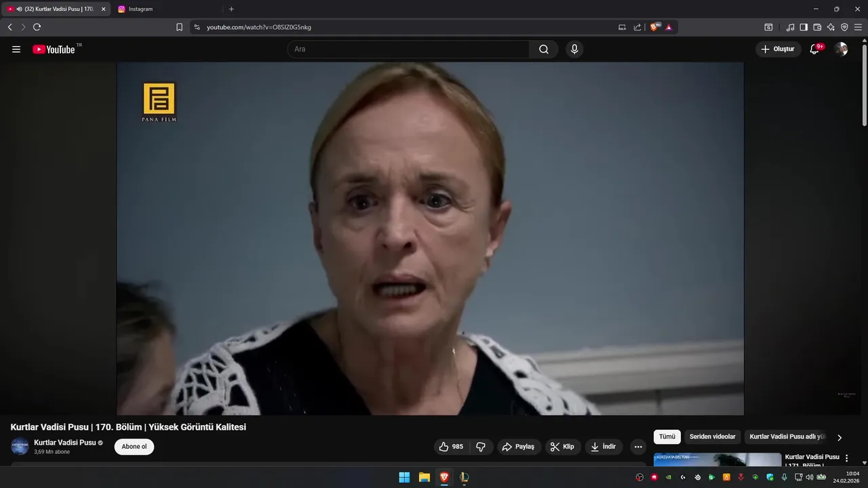The image size is (868, 488).
Task: Click the 171. Bölüm recommended video title
Action: [x=812, y=461]
